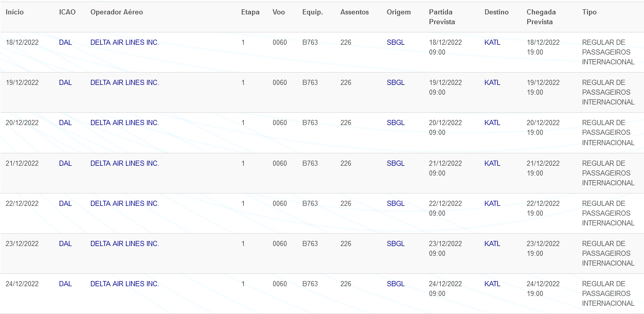Open DAL link in 22/12/2022 row

pyautogui.click(x=65, y=203)
